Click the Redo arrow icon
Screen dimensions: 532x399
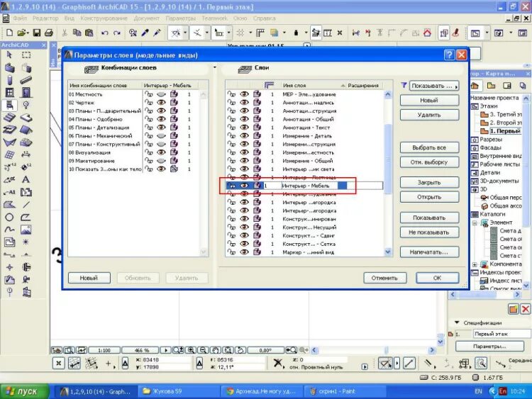(x=117, y=33)
